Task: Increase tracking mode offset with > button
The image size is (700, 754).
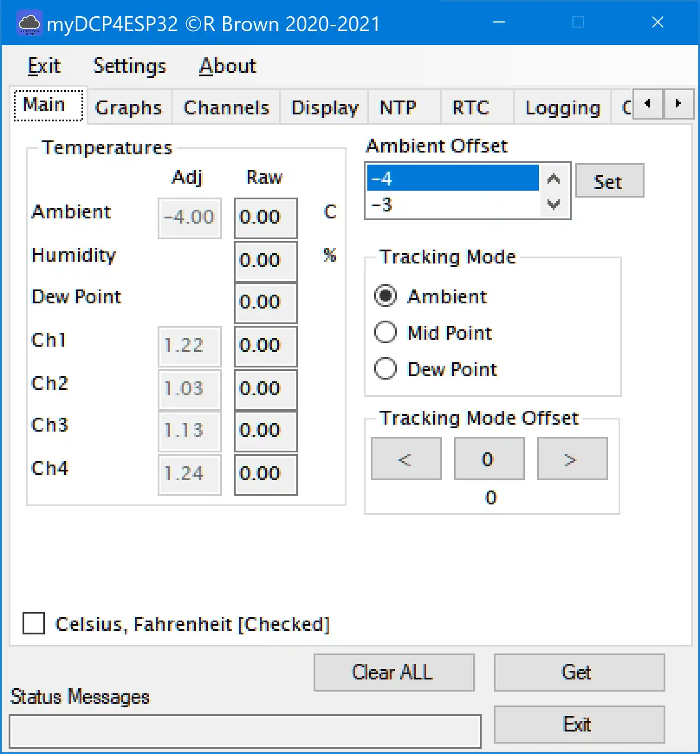Action: (572, 459)
